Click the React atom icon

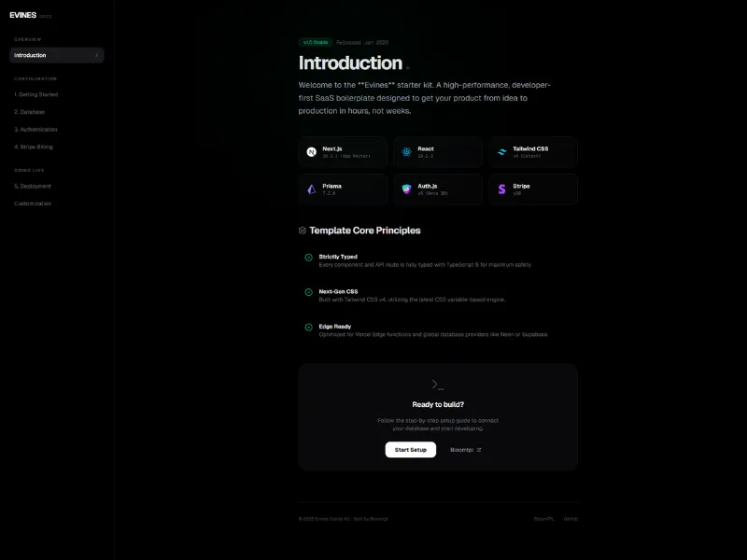click(406, 152)
